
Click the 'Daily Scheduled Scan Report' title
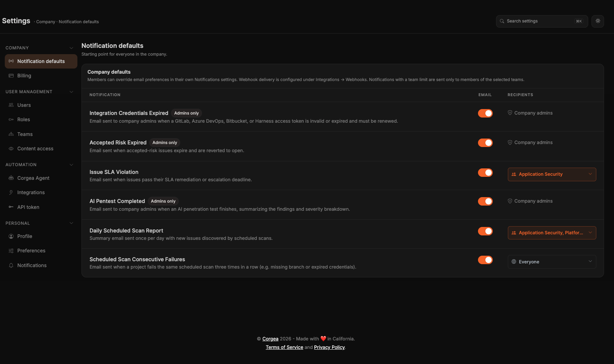(126, 231)
